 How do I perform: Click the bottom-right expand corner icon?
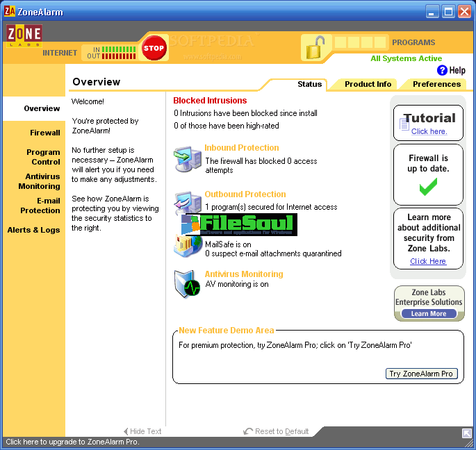pos(466,433)
